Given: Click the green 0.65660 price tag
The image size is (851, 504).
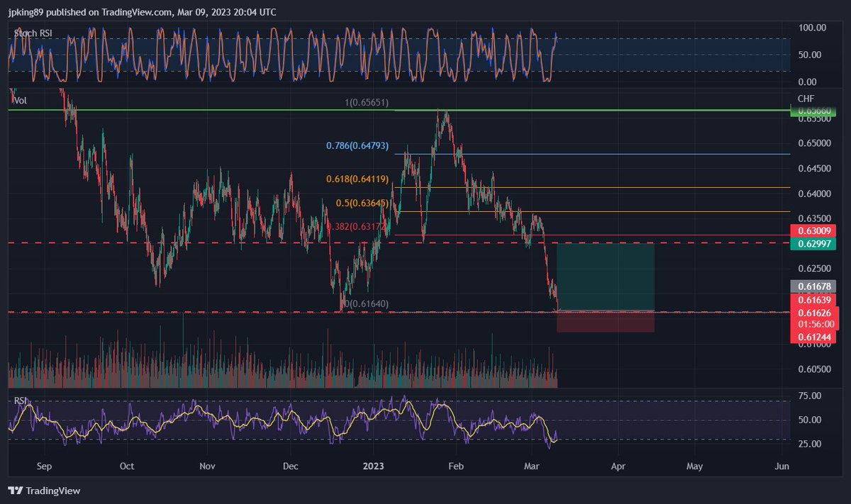Looking at the screenshot, I should click(x=815, y=111).
